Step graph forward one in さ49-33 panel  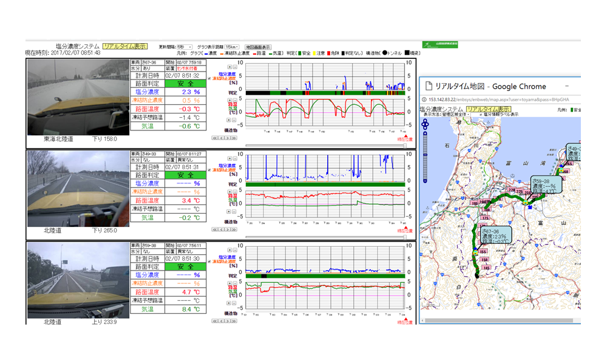[x=227, y=230]
